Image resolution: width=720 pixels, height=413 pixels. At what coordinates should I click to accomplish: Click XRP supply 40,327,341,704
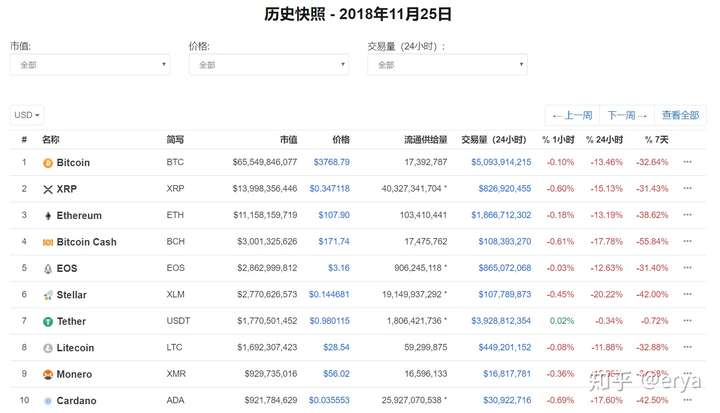point(411,188)
